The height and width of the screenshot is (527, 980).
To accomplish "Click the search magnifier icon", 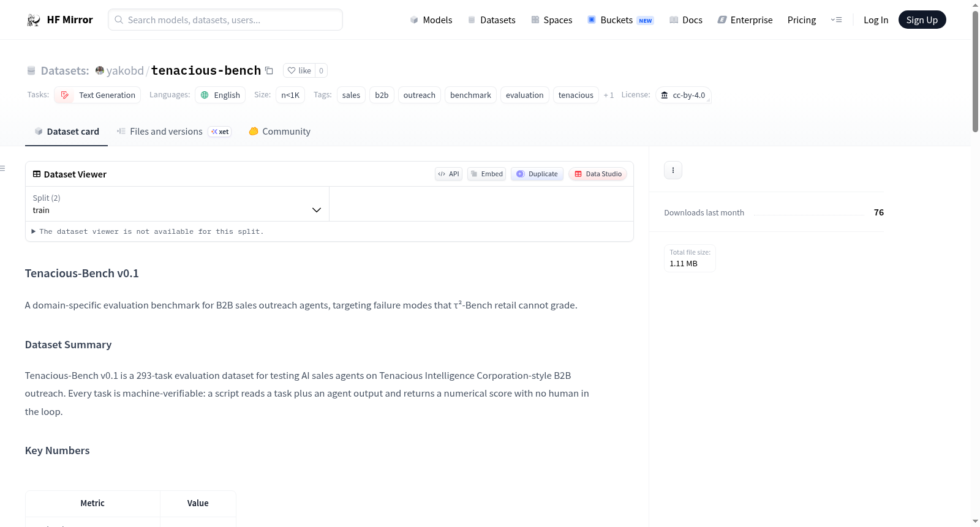I will point(119,20).
